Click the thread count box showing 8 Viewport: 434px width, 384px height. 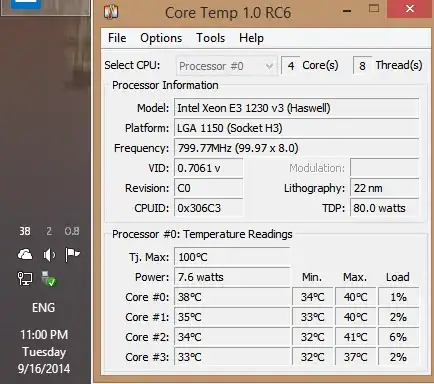(362, 66)
